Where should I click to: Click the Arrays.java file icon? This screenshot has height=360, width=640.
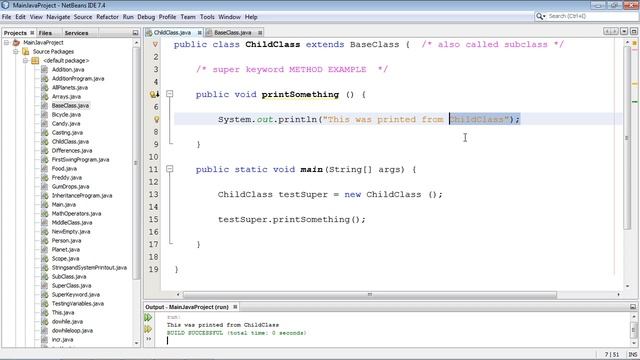click(x=44, y=96)
